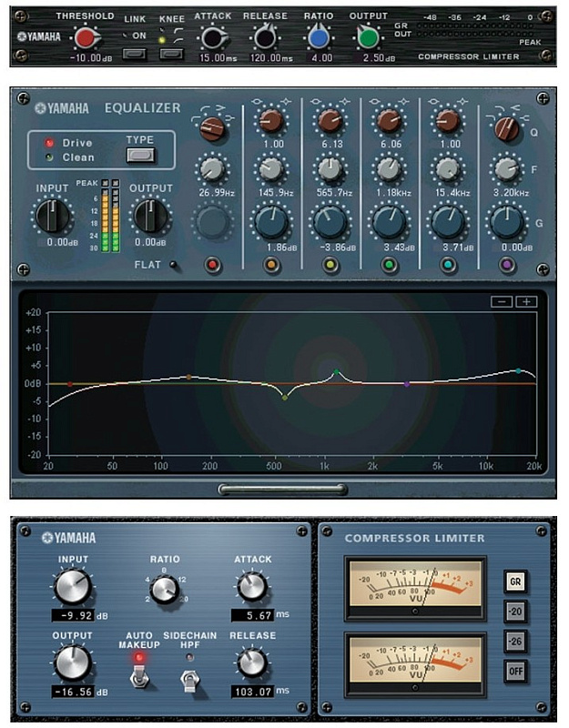
Task: Click the FLAT reset button
Action: click(173, 265)
